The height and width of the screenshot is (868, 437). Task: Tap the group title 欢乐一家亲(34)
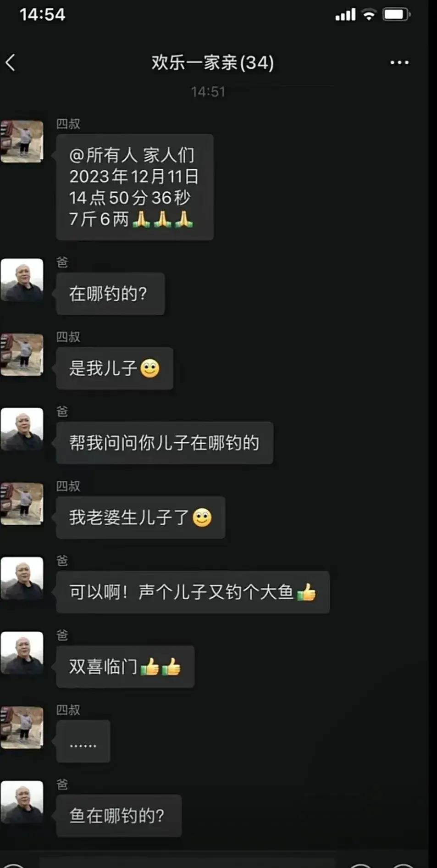point(213,62)
